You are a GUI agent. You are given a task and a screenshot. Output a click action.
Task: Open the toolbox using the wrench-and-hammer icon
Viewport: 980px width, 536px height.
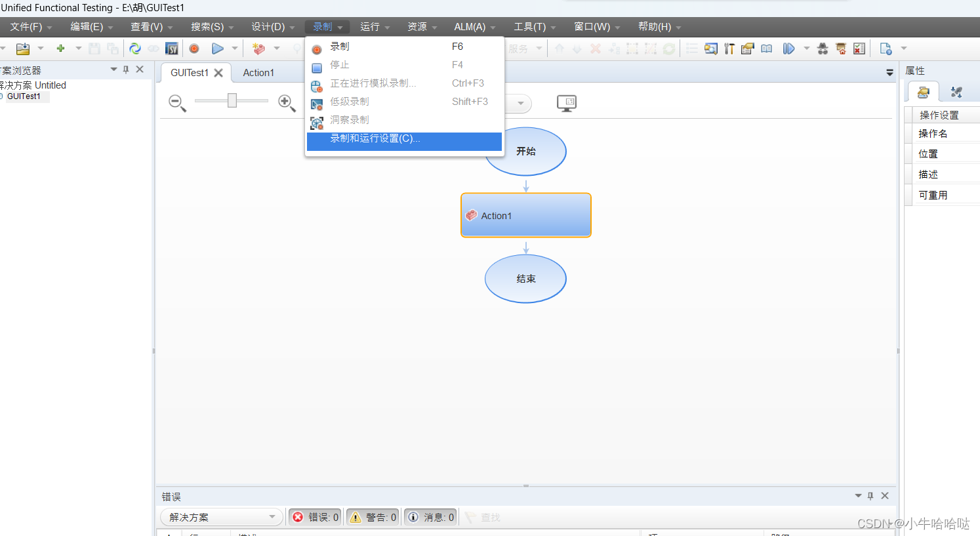coord(729,48)
